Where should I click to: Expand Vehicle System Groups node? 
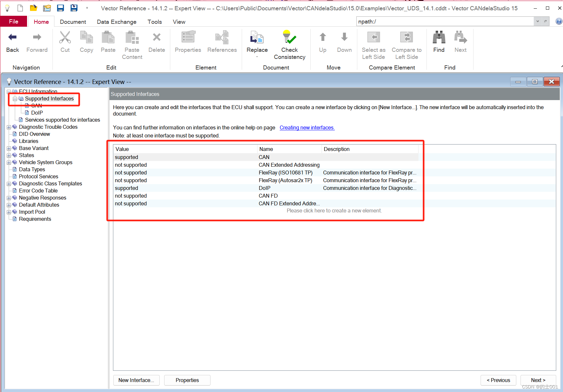(9, 163)
